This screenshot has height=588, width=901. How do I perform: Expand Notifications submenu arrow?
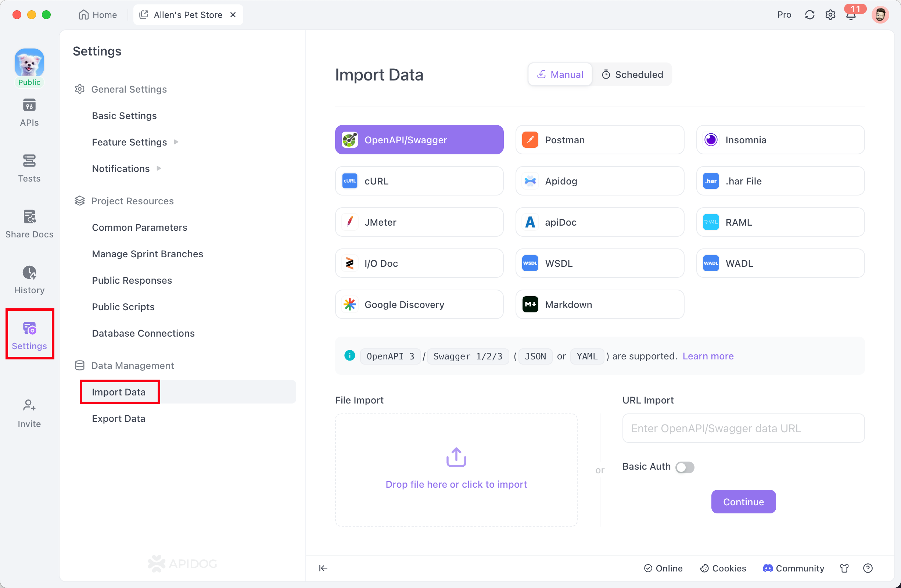[x=159, y=168]
